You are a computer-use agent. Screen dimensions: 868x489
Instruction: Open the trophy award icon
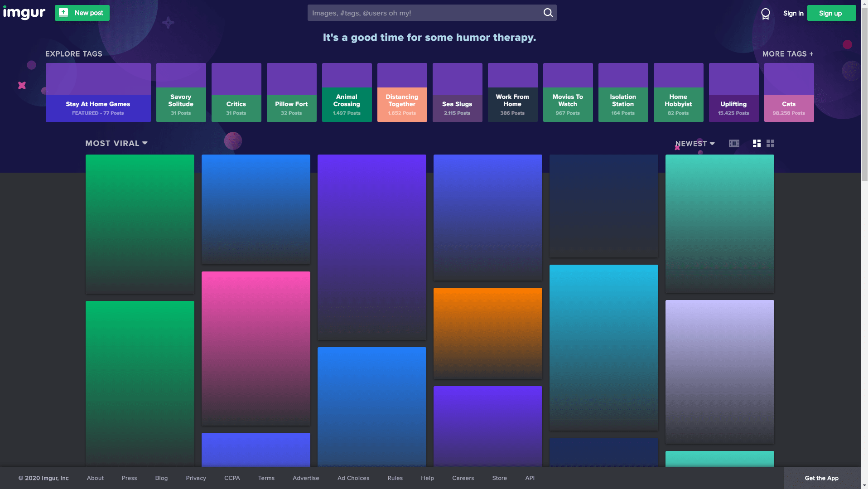point(766,14)
